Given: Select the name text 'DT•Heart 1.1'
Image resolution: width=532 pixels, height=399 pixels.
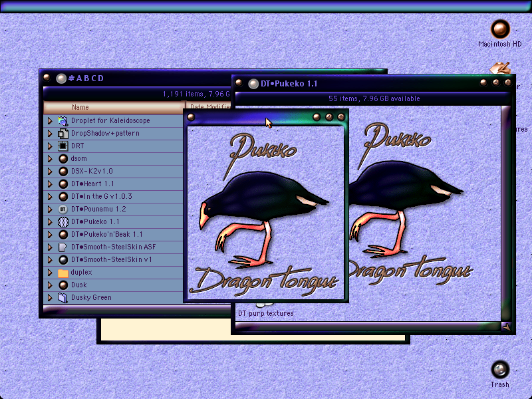Looking at the screenshot, I should coord(92,184).
